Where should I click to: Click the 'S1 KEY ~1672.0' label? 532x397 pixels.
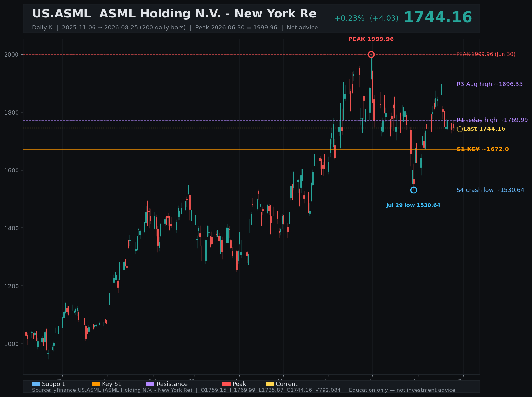click(482, 149)
